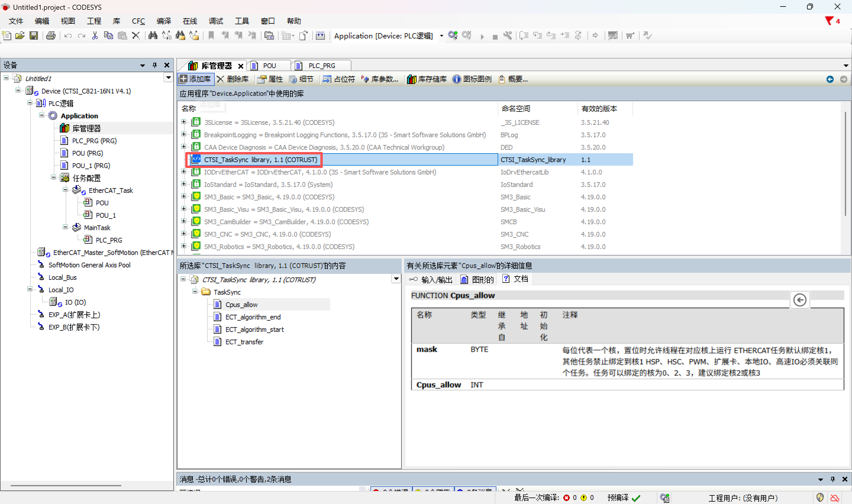Click the grey forward arrow in library manager
The width and height of the screenshot is (852, 504).
click(x=843, y=79)
